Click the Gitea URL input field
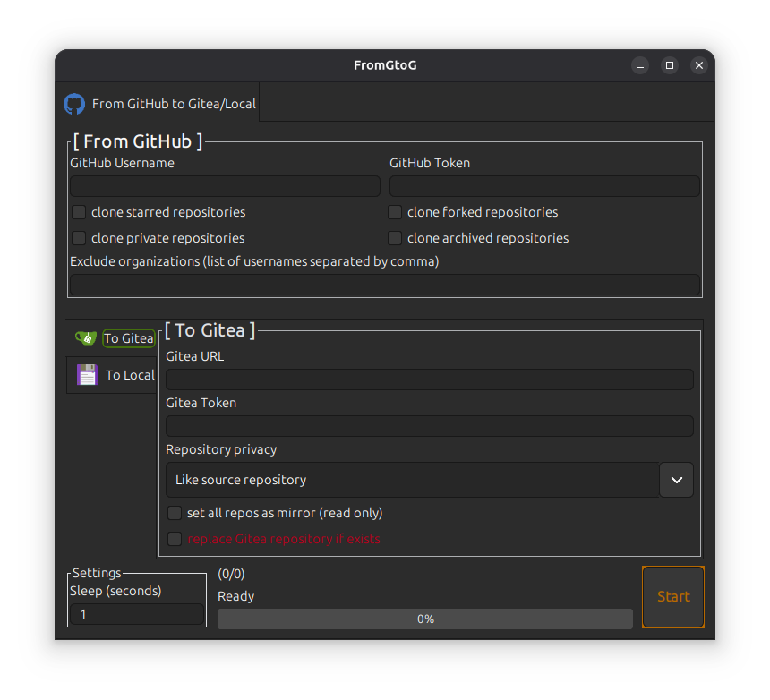 (430, 380)
